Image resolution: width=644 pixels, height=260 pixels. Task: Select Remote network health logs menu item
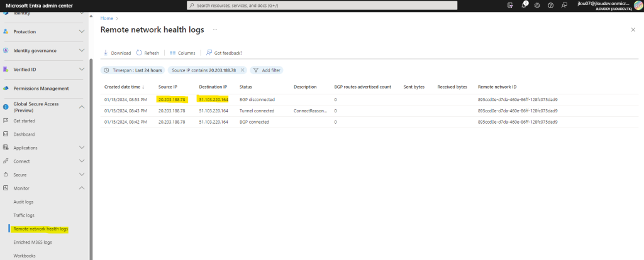(41, 229)
